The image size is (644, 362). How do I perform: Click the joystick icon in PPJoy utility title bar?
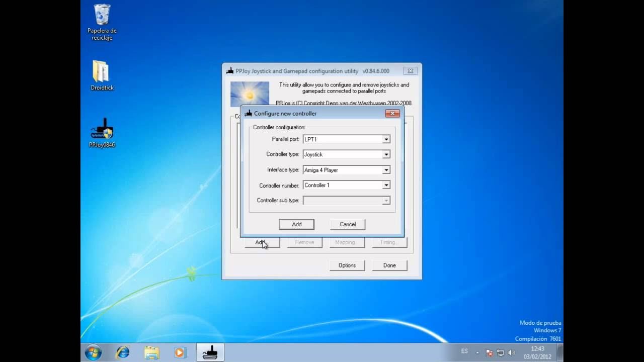tap(229, 71)
